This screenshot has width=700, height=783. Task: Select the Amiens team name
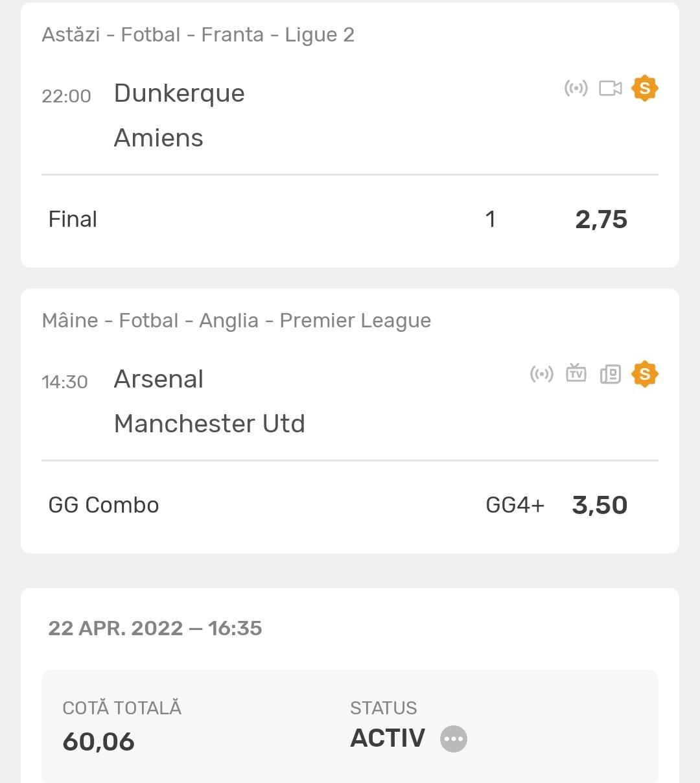[158, 138]
